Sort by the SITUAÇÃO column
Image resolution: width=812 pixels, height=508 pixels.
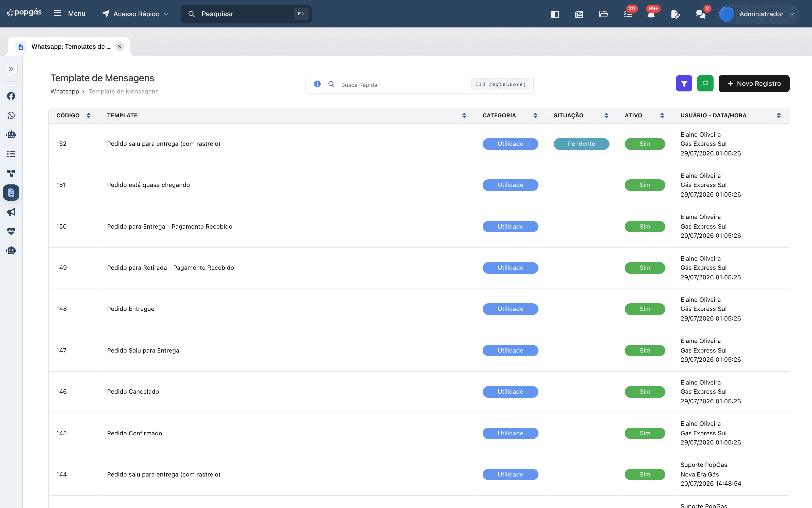pyautogui.click(x=606, y=116)
